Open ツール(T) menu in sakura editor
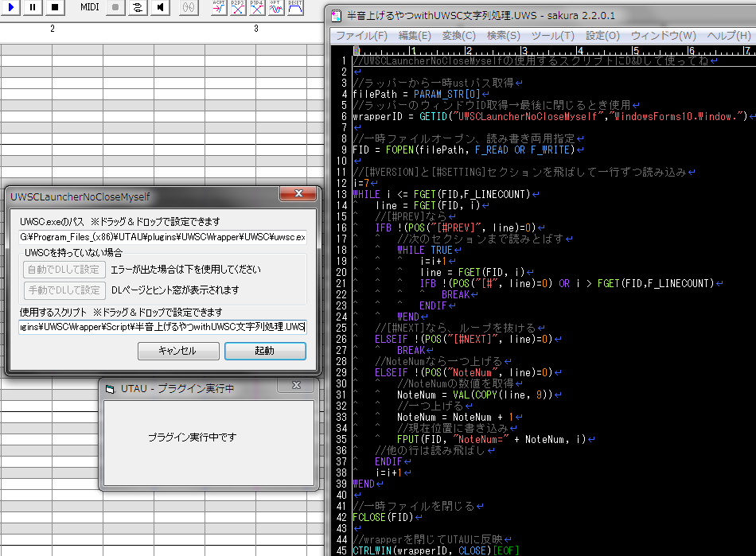 pos(552,36)
